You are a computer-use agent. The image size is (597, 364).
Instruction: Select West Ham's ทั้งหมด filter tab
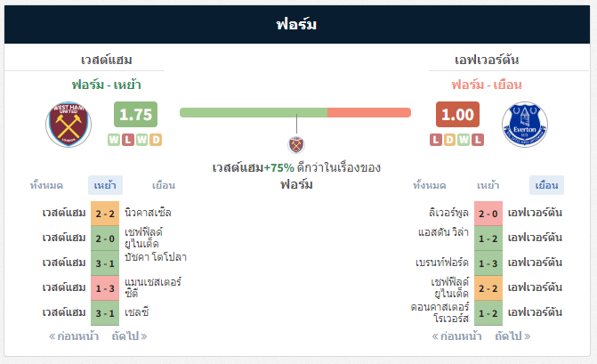click(x=46, y=185)
